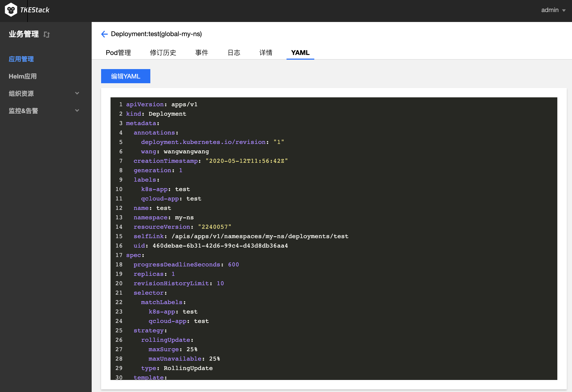This screenshot has width=572, height=392.
Task: Switch to the 修订历史 tab
Action: coord(163,53)
